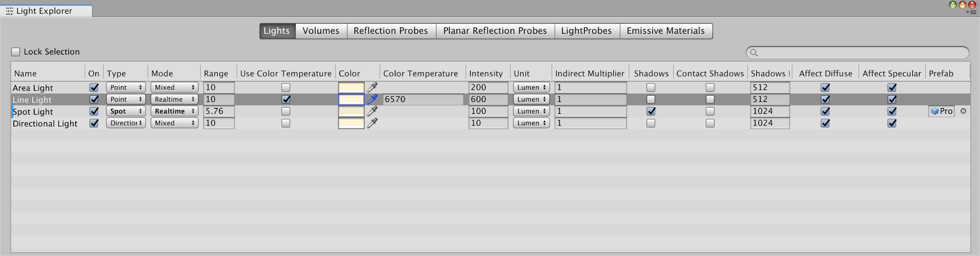Switch to the Reflection Probes tab
Screen dimensions: 980x256
tap(390, 31)
